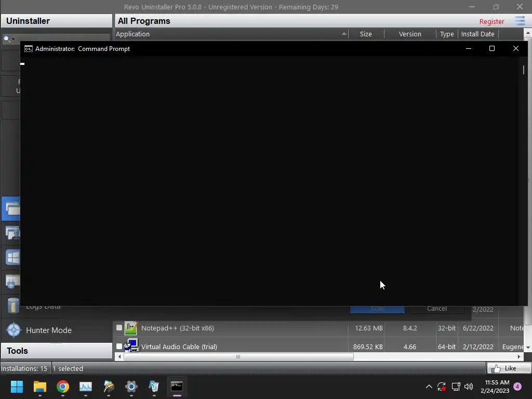532x399 pixels.
Task: Click the program list vertical scrollbar up arrow
Action: pyautogui.click(x=528, y=33)
